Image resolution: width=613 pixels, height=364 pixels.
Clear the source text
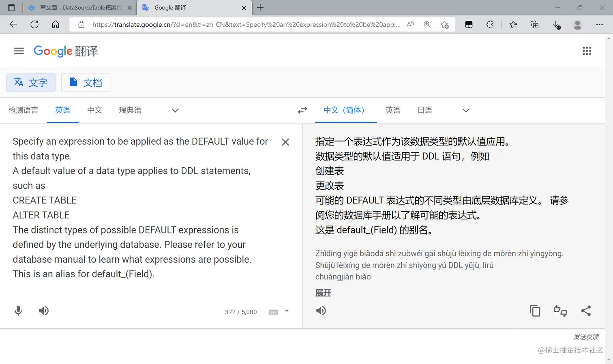coord(285,142)
